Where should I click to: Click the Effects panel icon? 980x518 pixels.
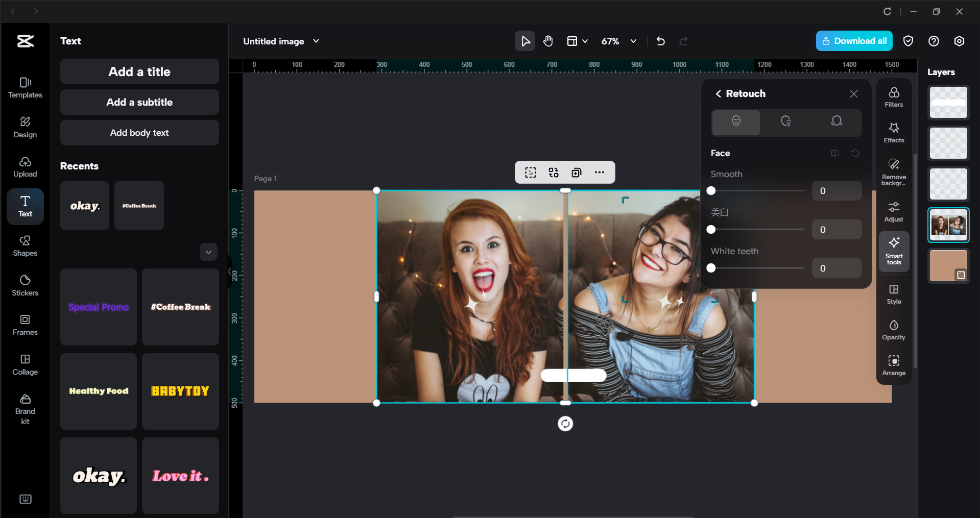[x=893, y=132]
